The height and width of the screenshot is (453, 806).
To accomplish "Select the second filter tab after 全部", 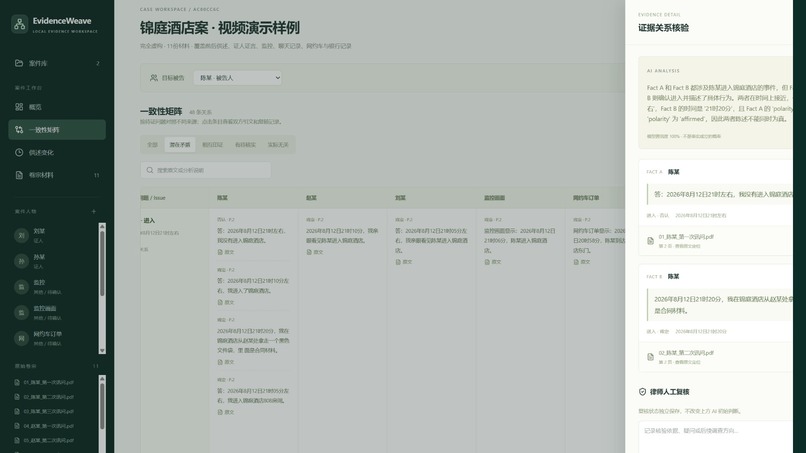I will [x=179, y=144].
